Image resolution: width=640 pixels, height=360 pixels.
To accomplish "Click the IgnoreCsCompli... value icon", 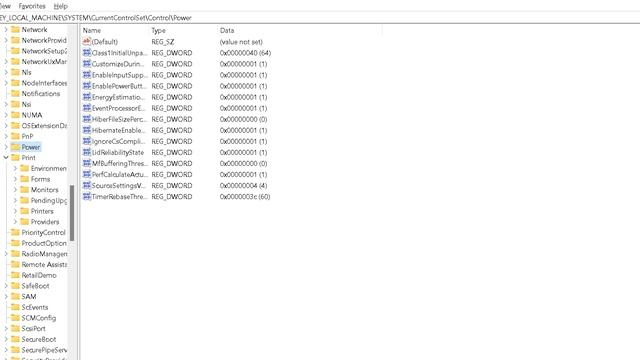I will [x=87, y=141].
